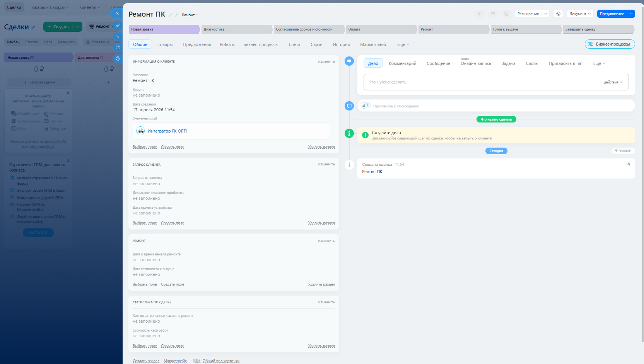The image size is (644, 364).
Task: Copy the deal link via the side panel chain icon
Action: 118,26
